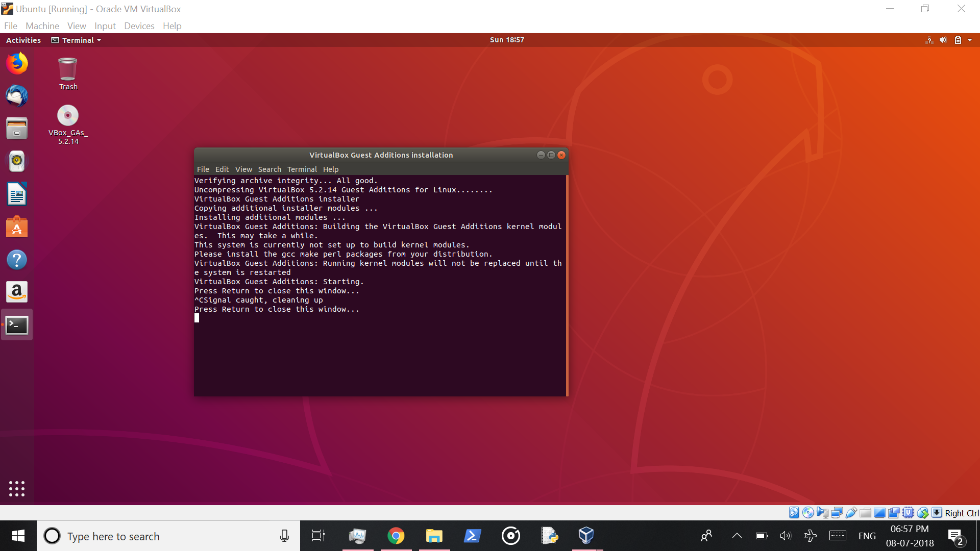Open LibreOffice Writer from the dock
This screenshot has height=551, width=980.
(x=17, y=194)
